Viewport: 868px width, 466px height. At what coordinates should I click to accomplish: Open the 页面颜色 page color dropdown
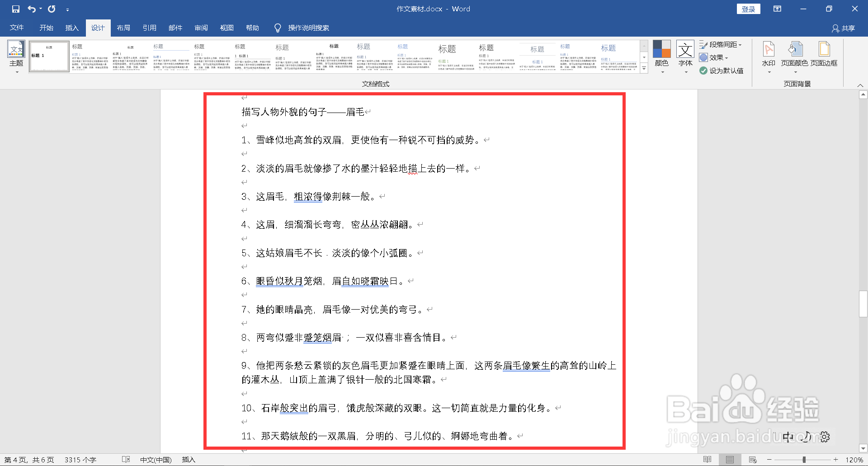(794, 57)
